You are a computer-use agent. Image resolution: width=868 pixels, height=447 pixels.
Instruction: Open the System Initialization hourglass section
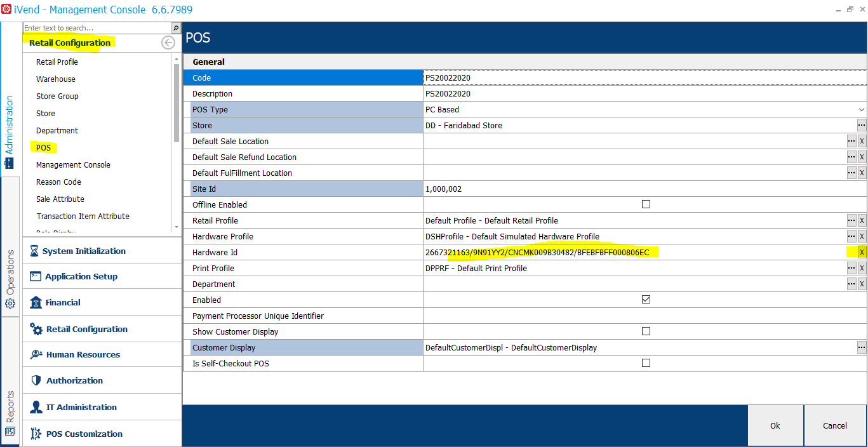point(102,251)
